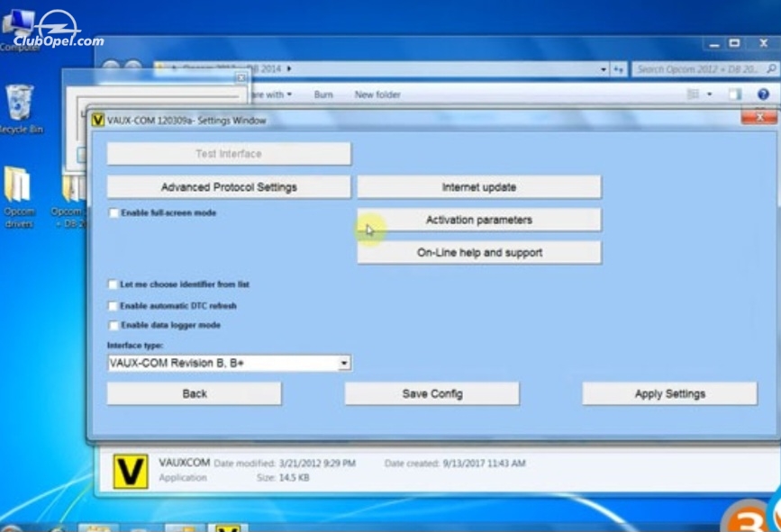Click the Explorer views icon
This screenshot has height=532, width=781.
click(693, 94)
